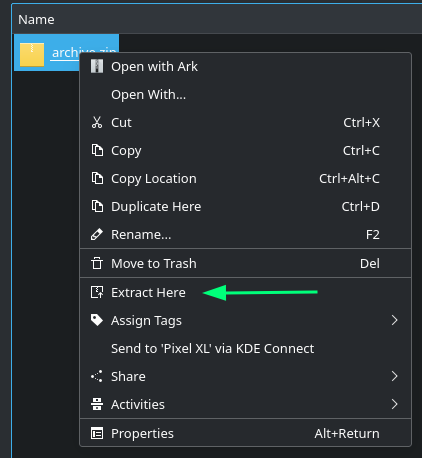Viewport: 422px width, 458px height.
Task: Click the Extract Here icon
Action: pos(97,292)
